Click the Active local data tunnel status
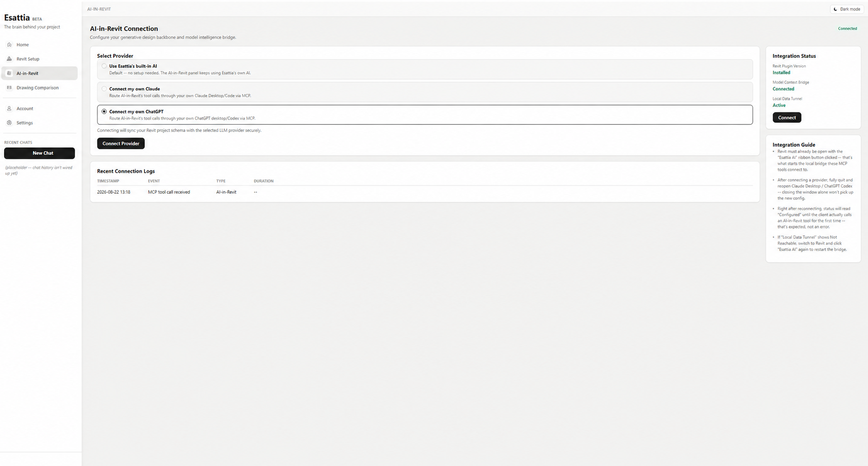Image resolution: width=868 pixels, height=466 pixels. (779, 105)
